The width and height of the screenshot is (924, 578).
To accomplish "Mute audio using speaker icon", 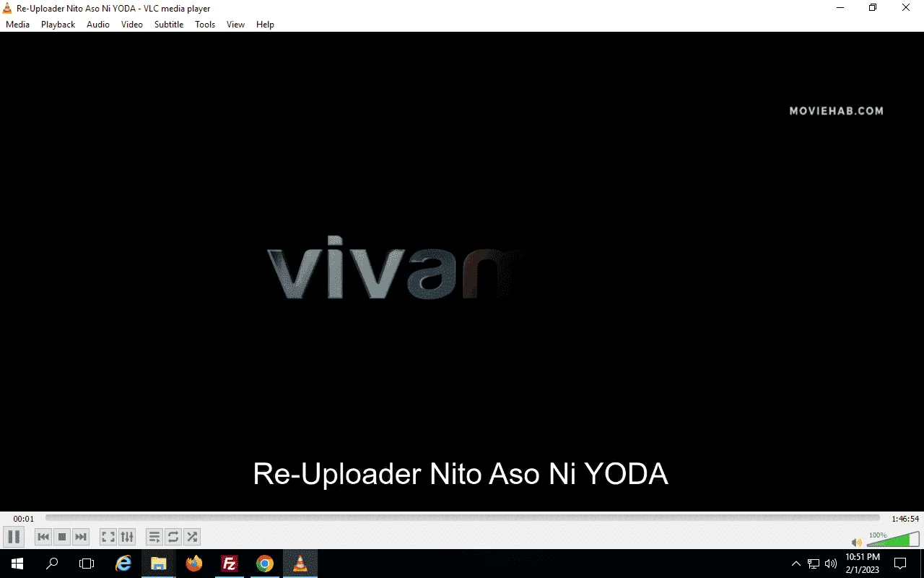I will (856, 542).
